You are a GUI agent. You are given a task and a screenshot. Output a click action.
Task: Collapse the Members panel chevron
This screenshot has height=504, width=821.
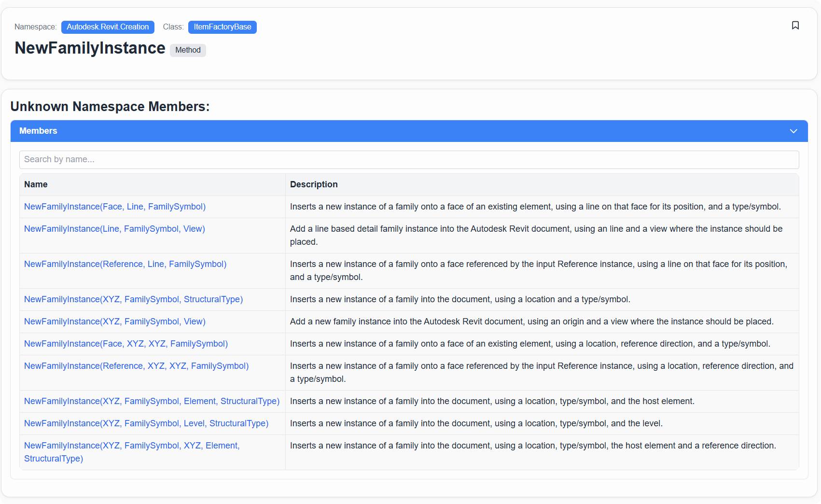pos(793,131)
